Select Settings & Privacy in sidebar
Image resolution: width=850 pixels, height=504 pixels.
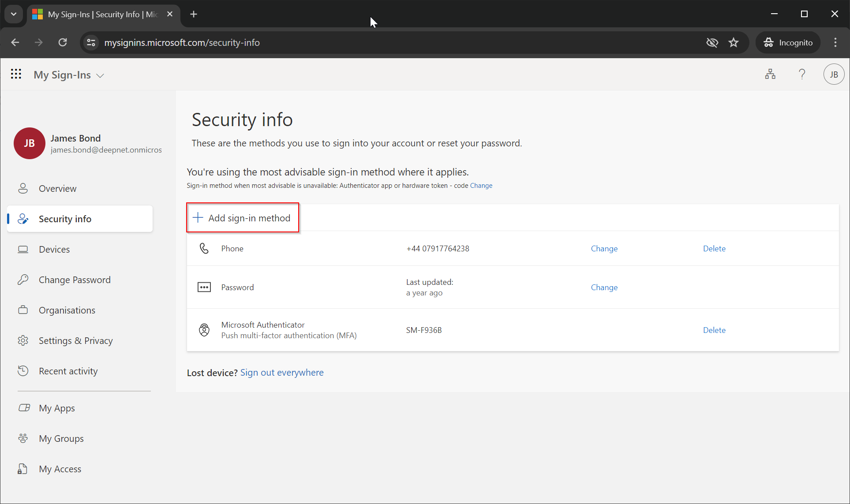coord(75,341)
